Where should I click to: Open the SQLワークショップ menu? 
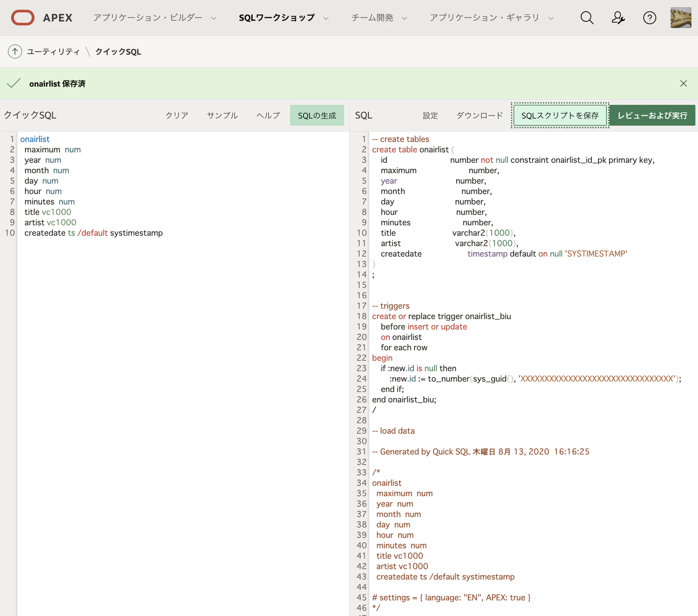tap(277, 18)
